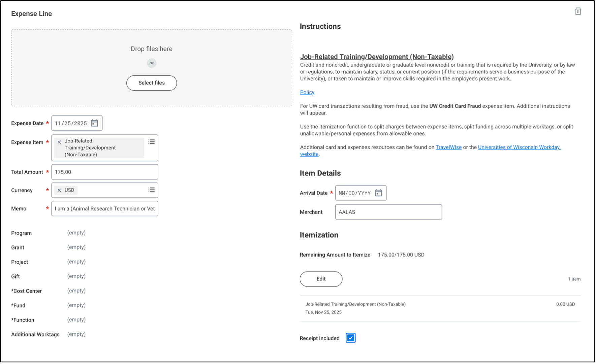Follow the TravelWIse link
Image resolution: width=596 pixels, height=364 pixels.
[x=448, y=147]
